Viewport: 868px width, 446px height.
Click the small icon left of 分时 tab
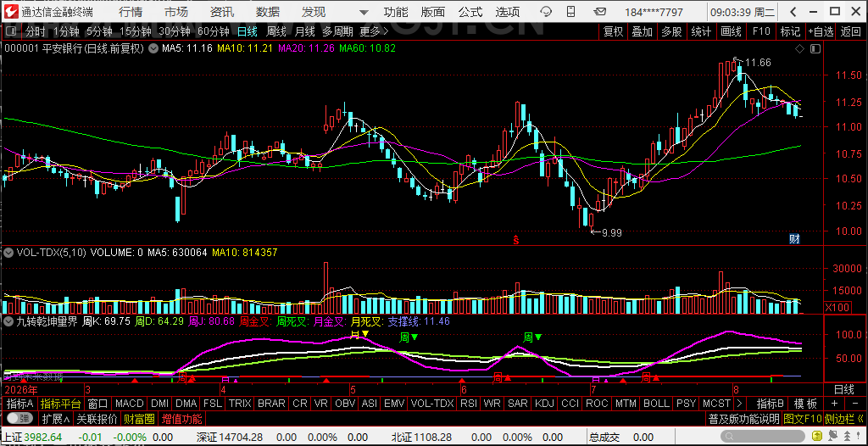pyautogui.click(x=11, y=32)
